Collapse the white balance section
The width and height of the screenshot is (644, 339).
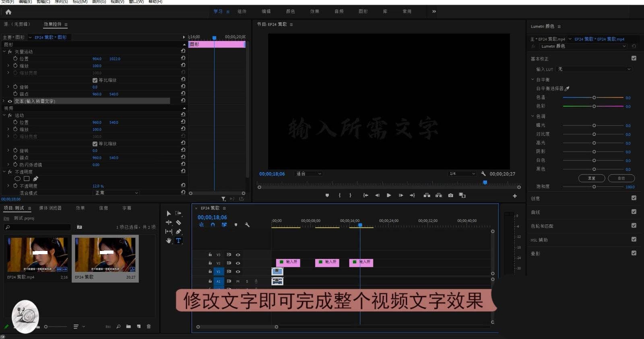[533, 80]
